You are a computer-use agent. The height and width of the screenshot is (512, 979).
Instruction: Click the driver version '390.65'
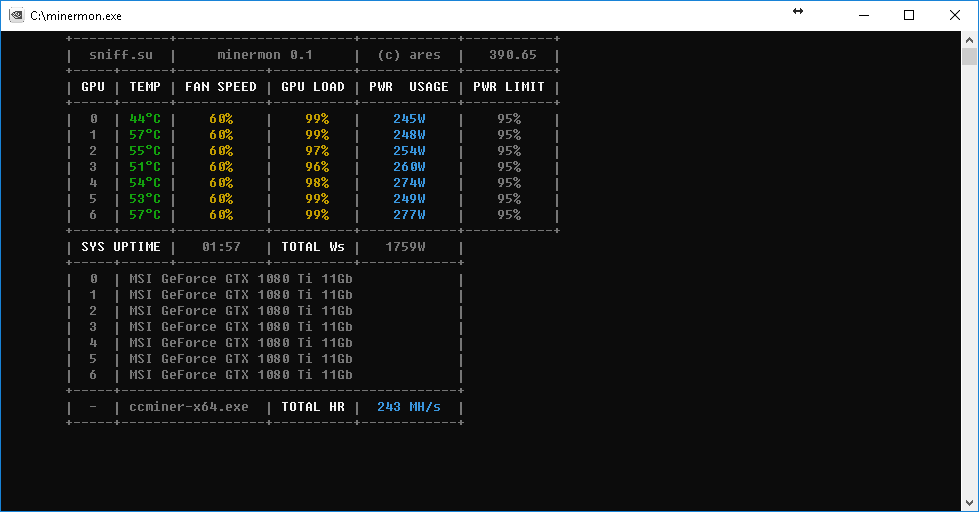coord(513,55)
